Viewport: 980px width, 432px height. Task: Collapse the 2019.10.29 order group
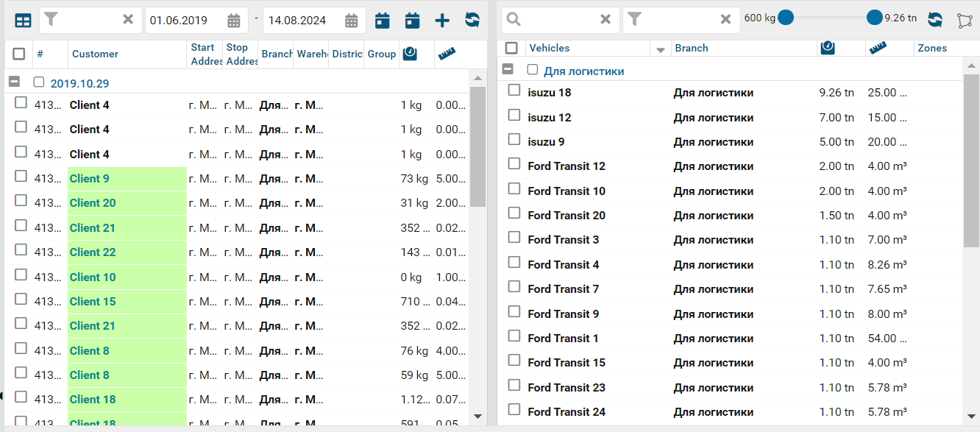(14, 82)
